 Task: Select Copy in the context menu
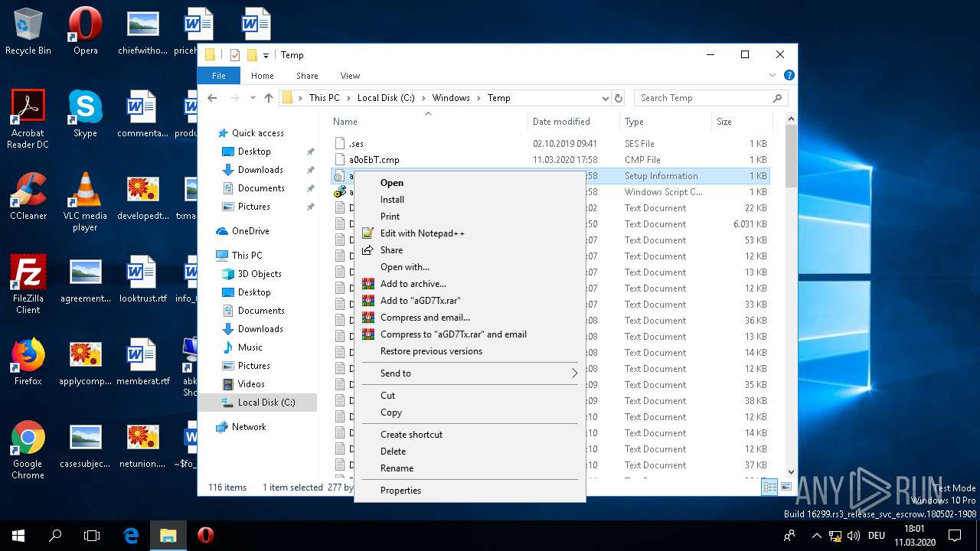point(469,412)
